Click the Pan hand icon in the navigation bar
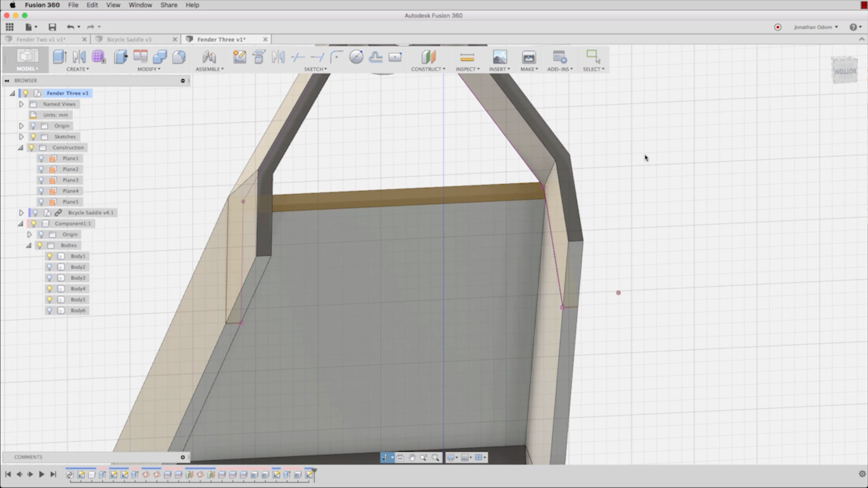868x488 pixels. click(x=412, y=457)
